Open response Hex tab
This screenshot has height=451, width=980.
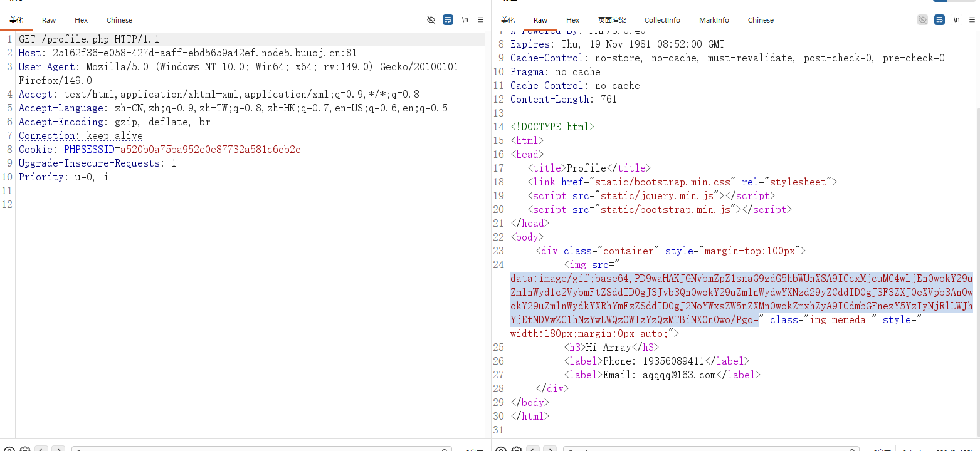(573, 20)
